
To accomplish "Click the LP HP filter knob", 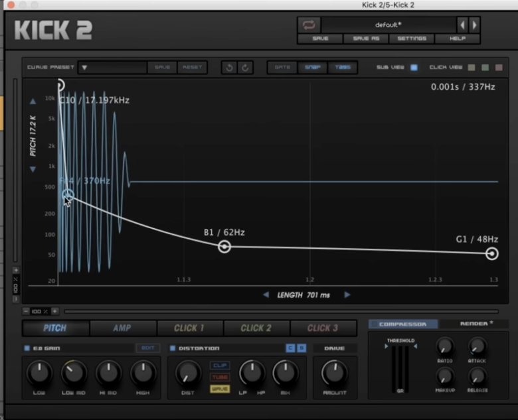I will [252, 374].
